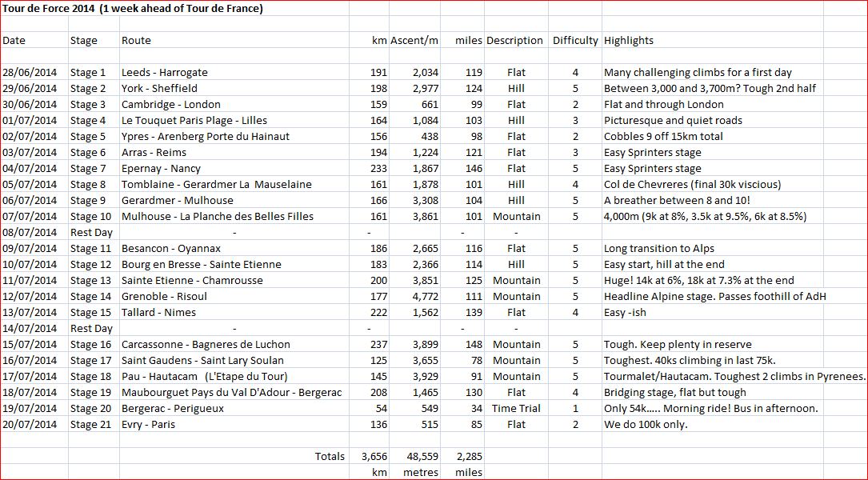Image resolution: width=868 pixels, height=480 pixels.
Task: Click the 'Arras - Reims' route cell
Action: coord(154,153)
